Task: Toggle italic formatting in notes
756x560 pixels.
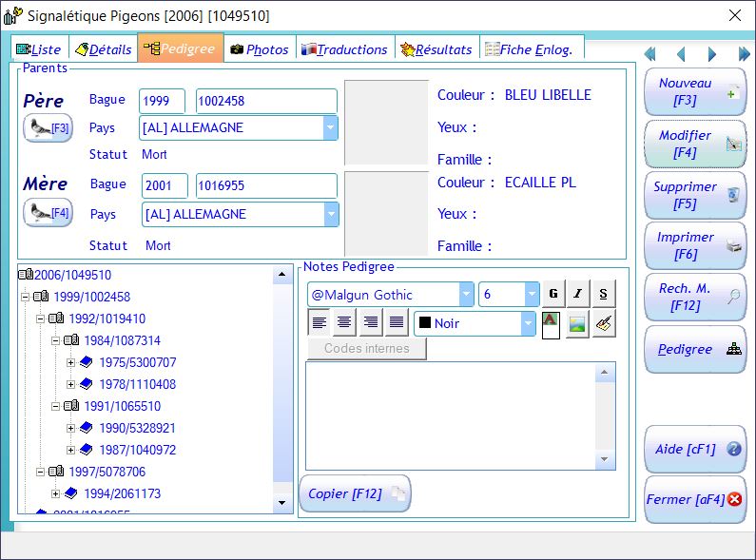Action: tap(578, 294)
